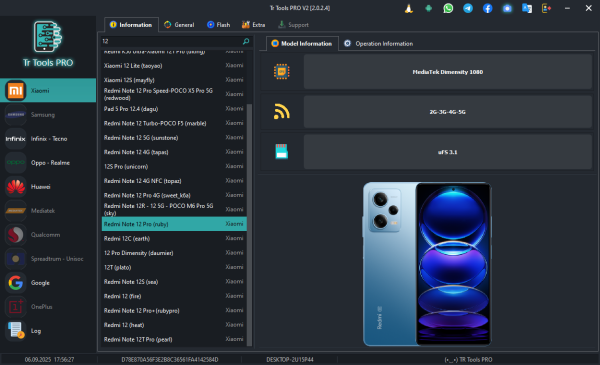Switch to Operation Information tab
Image resolution: width=600 pixels, height=365 pixels.
(378, 44)
